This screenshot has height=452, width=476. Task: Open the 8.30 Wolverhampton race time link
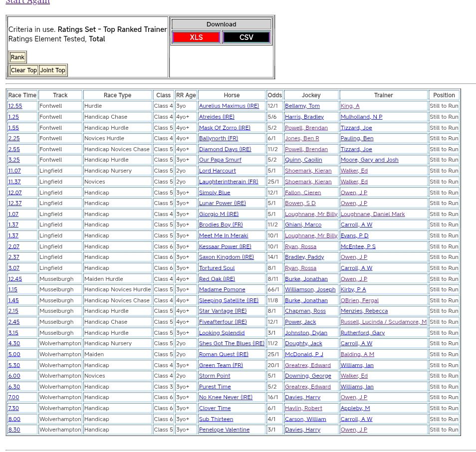pos(14,430)
